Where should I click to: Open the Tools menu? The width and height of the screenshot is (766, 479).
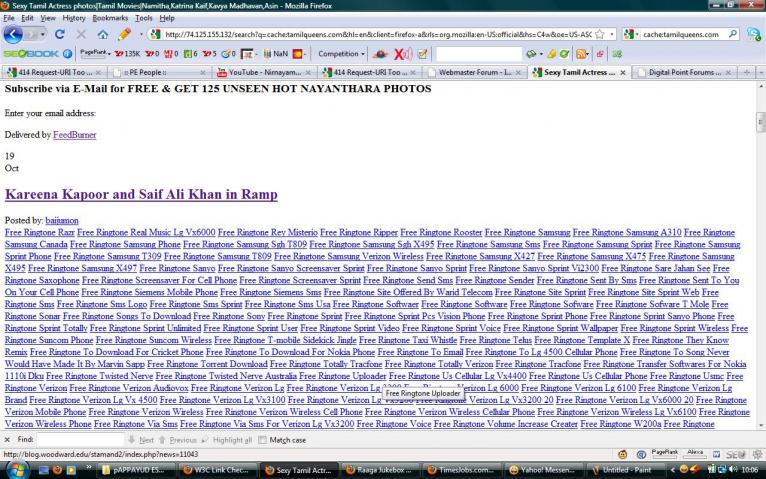(144, 18)
